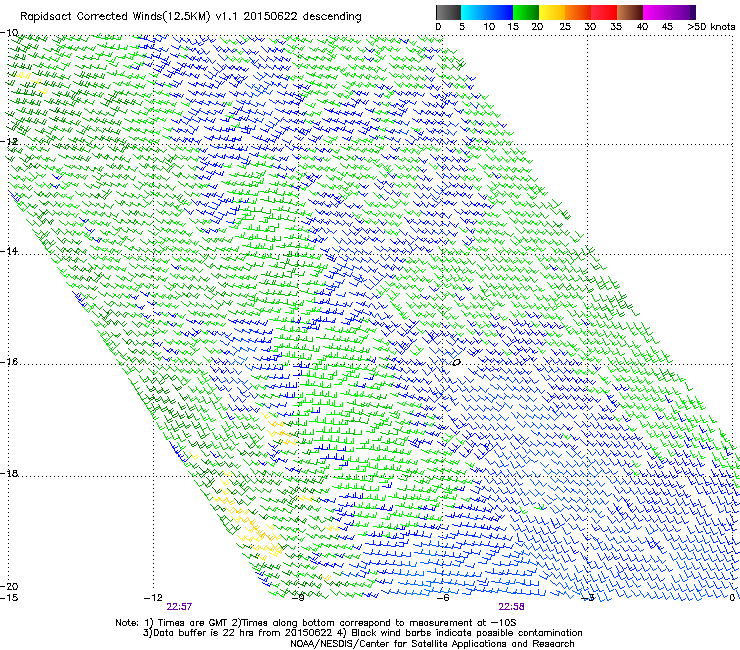Select the orange 25-30 knots legend color

coord(578,12)
